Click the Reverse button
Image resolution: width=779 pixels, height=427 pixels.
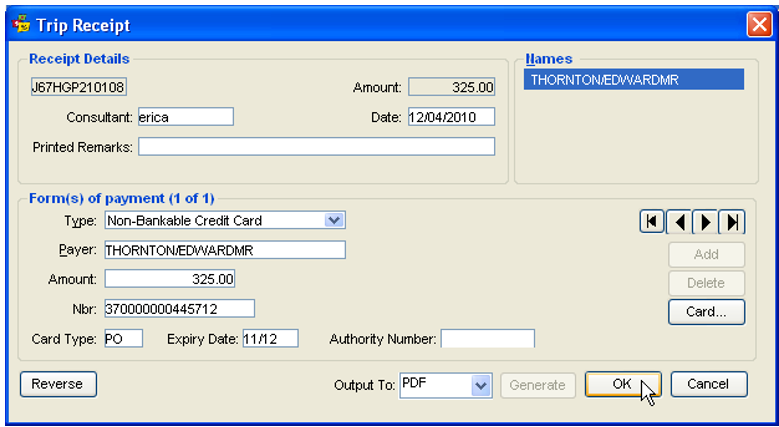pyautogui.click(x=58, y=384)
